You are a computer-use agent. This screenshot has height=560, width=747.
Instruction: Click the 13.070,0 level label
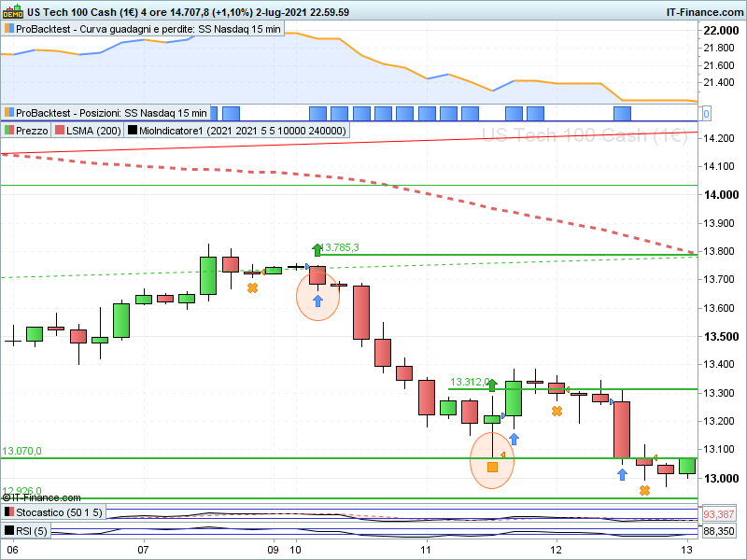pos(21,451)
